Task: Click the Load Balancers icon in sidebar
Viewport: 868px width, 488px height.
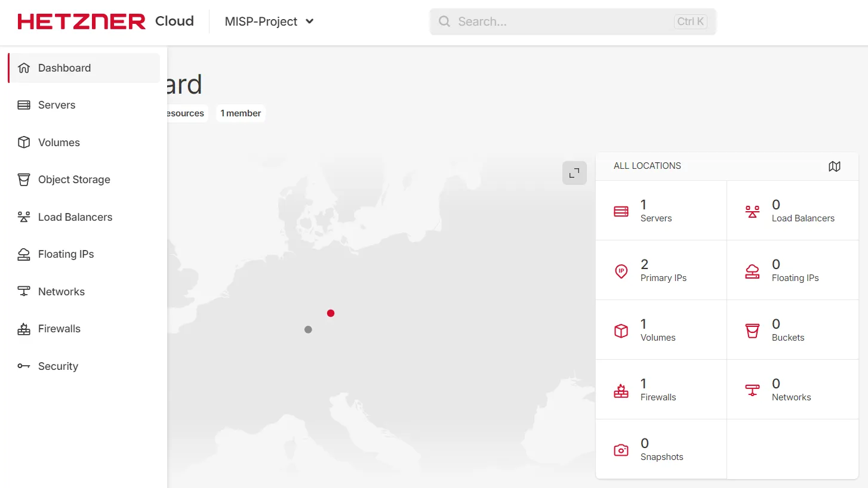Action: coord(24,217)
